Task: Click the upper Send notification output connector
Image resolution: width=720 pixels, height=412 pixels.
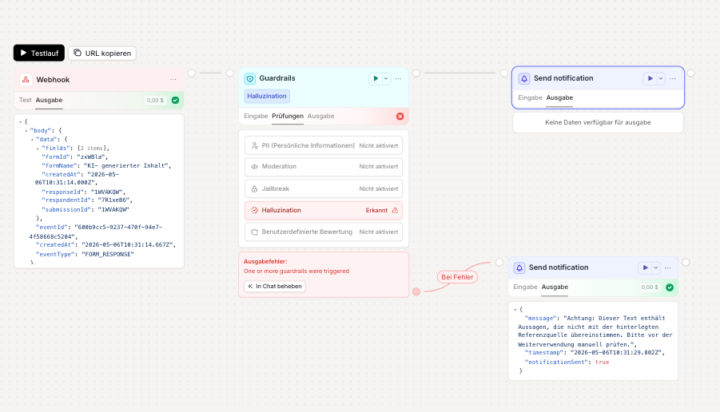Action: tap(691, 73)
